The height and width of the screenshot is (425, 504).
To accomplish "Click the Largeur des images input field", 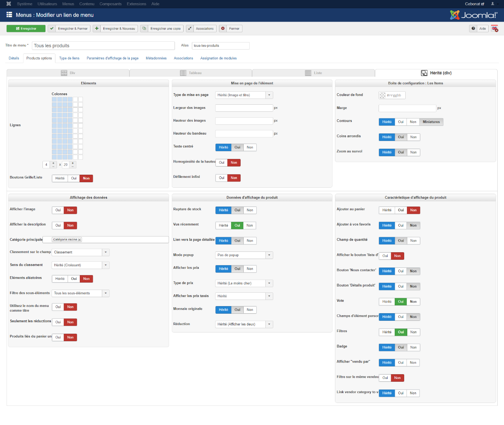I will pos(244,108).
